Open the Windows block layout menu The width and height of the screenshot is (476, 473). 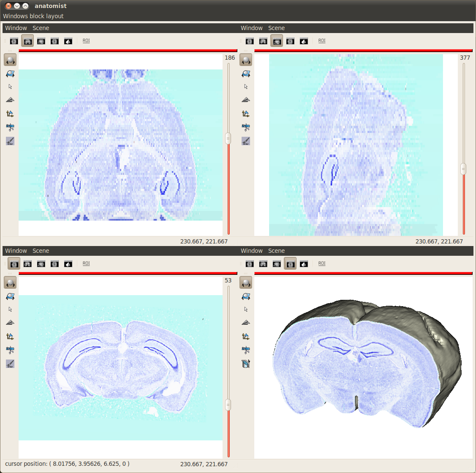click(x=33, y=16)
